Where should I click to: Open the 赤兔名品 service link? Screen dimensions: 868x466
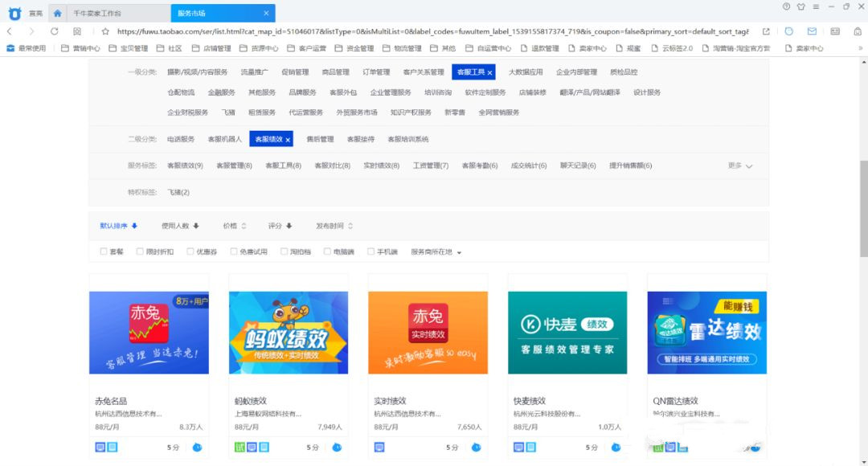[x=112, y=401]
